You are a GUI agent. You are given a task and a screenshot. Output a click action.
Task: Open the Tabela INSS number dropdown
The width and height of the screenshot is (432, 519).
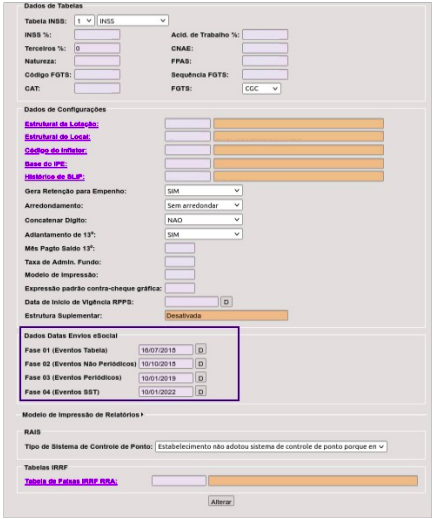point(84,21)
